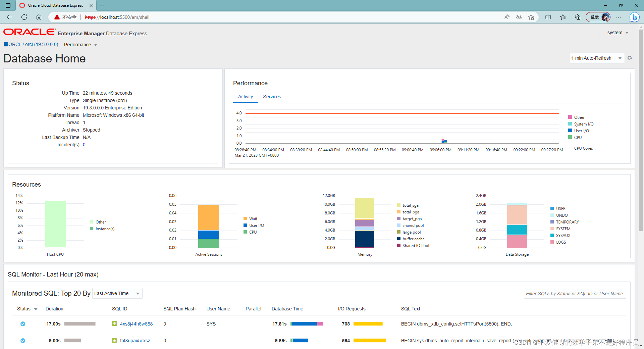Open the 1 min Auto-Refresh dropdown
Image resolution: width=644 pixels, height=349 pixels.
[x=597, y=58]
